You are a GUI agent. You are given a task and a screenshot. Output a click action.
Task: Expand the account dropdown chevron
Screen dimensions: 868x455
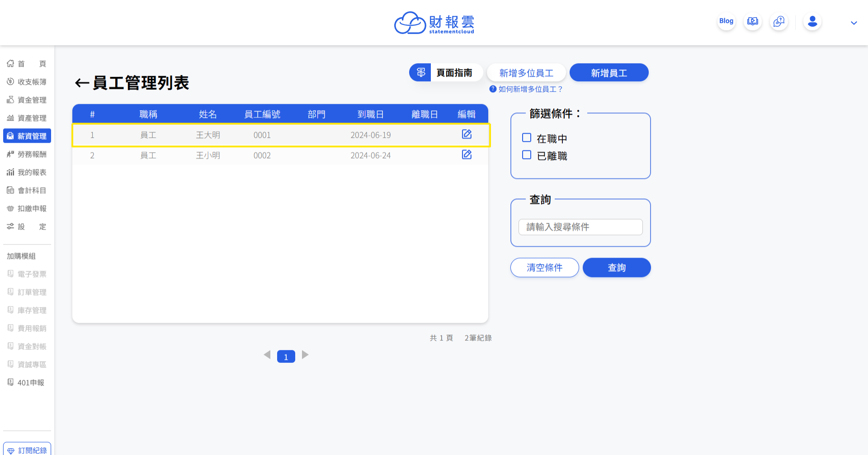tap(854, 23)
